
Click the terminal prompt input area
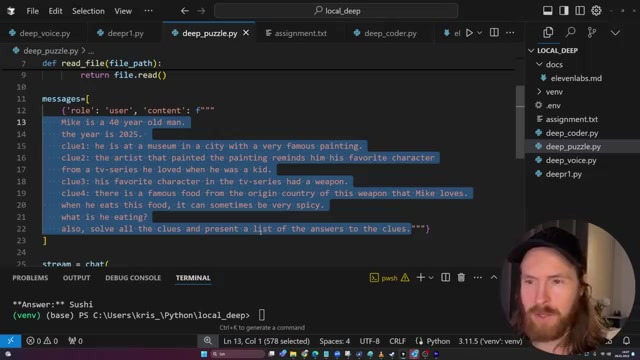coord(262,315)
